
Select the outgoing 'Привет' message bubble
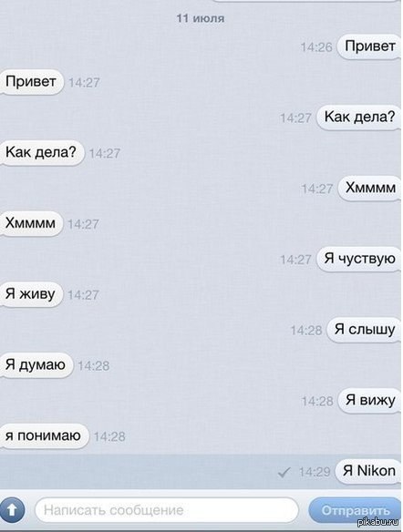pos(370,46)
